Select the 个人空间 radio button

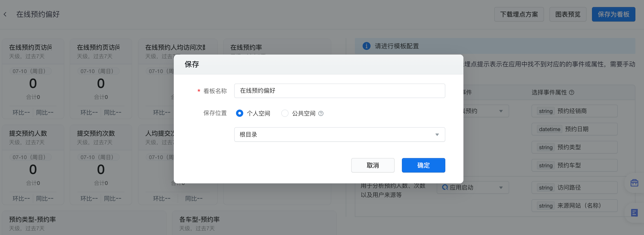coord(239,113)
